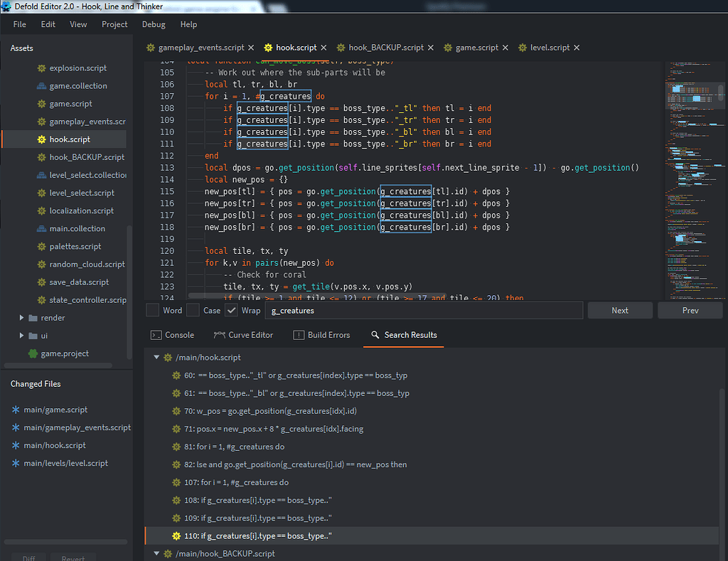Viewport: 728px width, 561px height.
Task: Click the Search Results magnifier icon
Action: [374, 335]
